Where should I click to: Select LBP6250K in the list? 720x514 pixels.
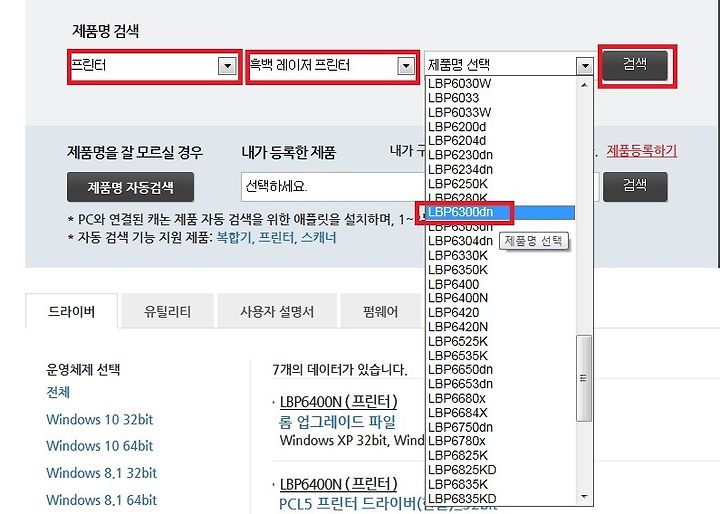[x=501, y=184]
